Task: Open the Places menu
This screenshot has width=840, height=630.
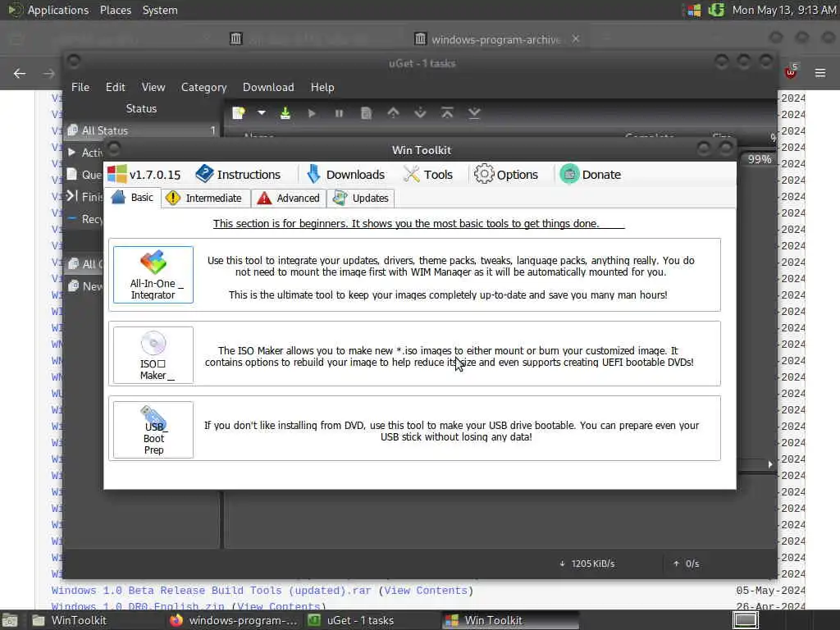Action: (115, 10)
